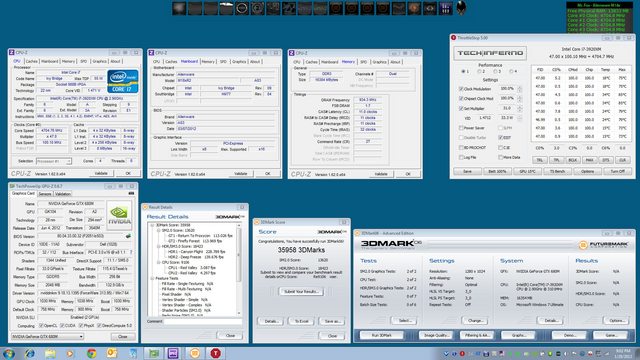Click the clock in the system tray
Viewport: 640px width, 360px height.
(x=622, y=353)
